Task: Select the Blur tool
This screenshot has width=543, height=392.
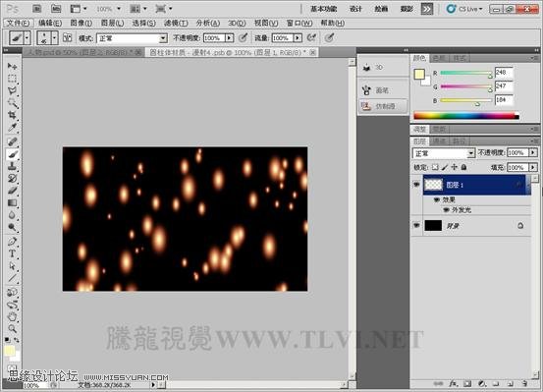Action: point(12,215)
